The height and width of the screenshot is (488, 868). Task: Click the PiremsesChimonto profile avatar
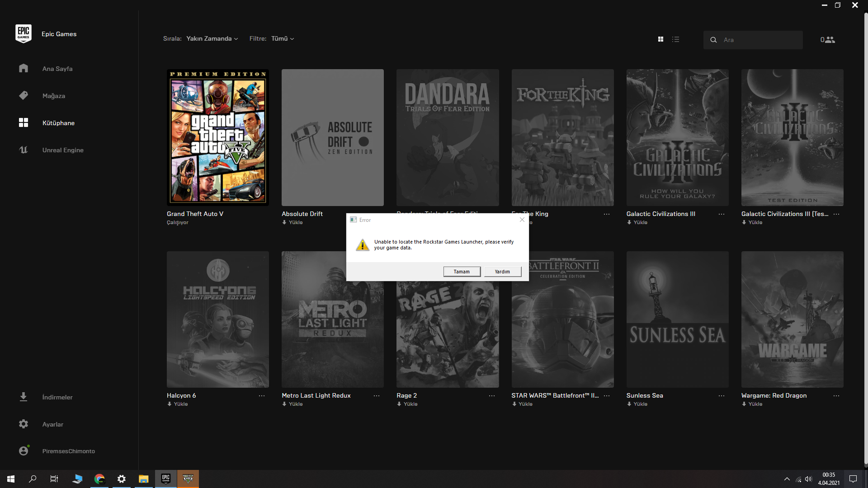[24, 450]
